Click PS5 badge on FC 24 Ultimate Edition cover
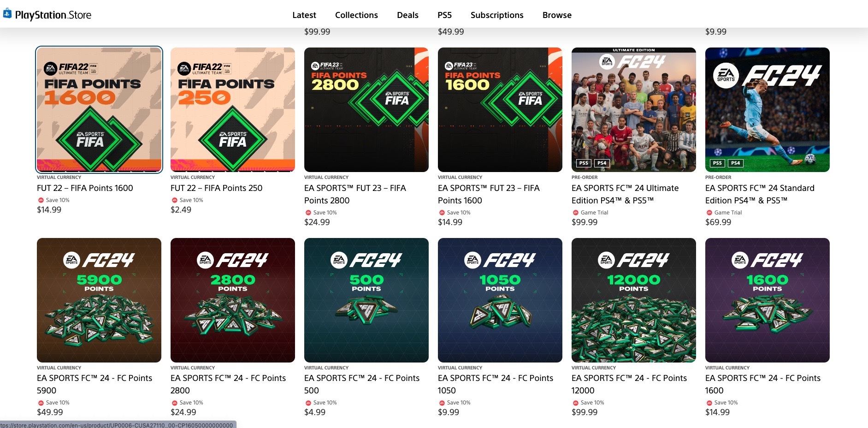Screen dimensions: 868x428 click(x=584, y=163)
